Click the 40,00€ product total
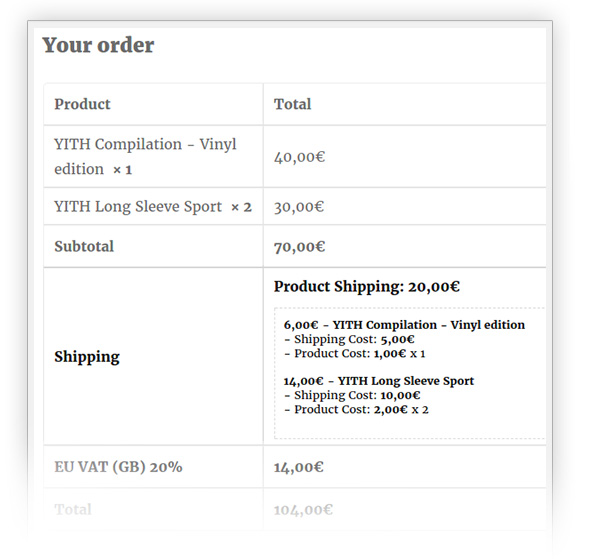The image size is (600, 559). [299, 156]
